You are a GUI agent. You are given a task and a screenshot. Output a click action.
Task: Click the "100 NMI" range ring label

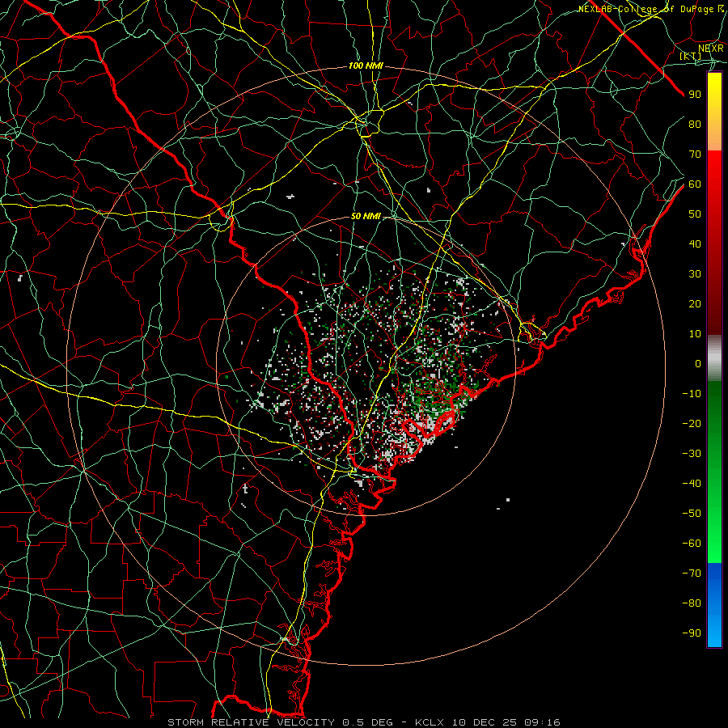click(x=366, y=66)
